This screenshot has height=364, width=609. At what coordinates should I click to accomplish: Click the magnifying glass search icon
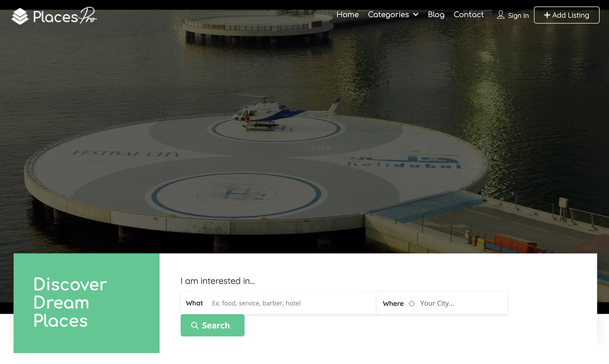click(x=195, y=325)
